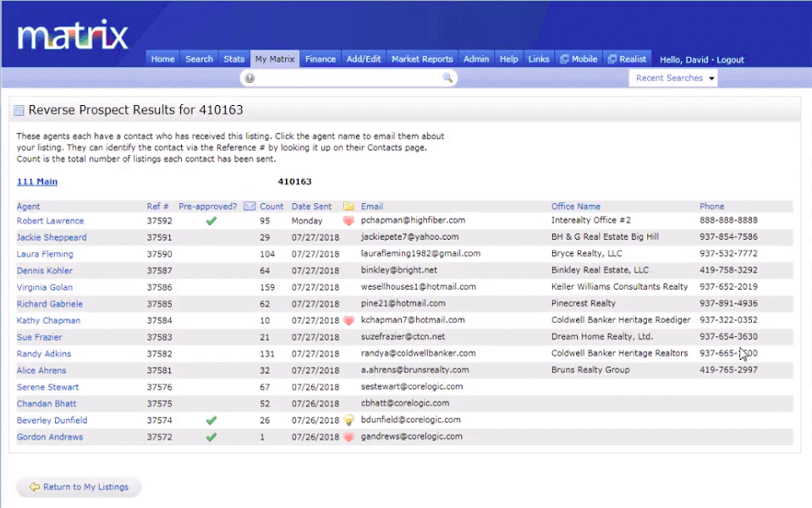Sort by the Agent column header

tap(28, 207)
